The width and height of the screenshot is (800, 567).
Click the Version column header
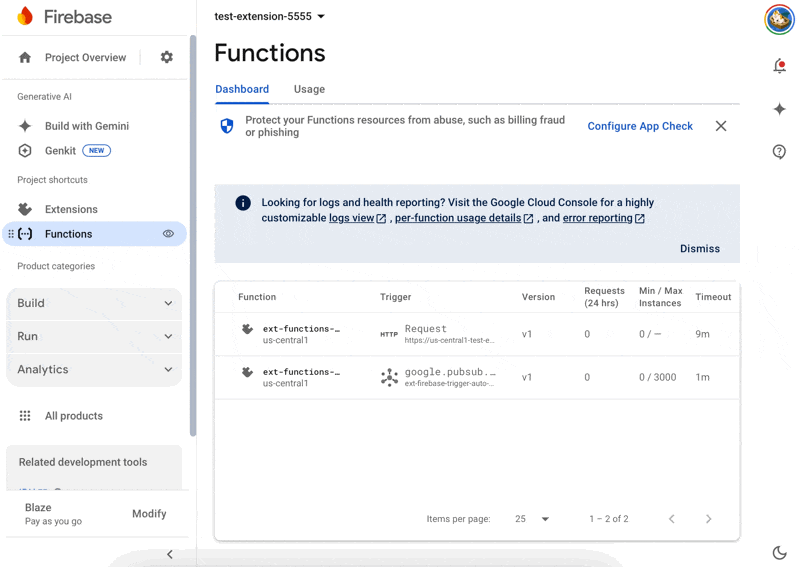(x=538, y=297)
